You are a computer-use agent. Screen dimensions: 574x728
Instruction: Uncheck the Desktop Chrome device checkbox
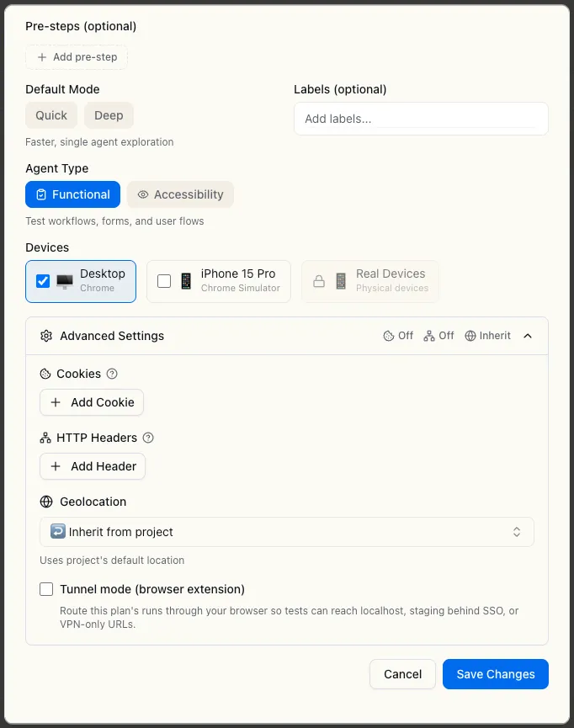[x=43, y=281]
